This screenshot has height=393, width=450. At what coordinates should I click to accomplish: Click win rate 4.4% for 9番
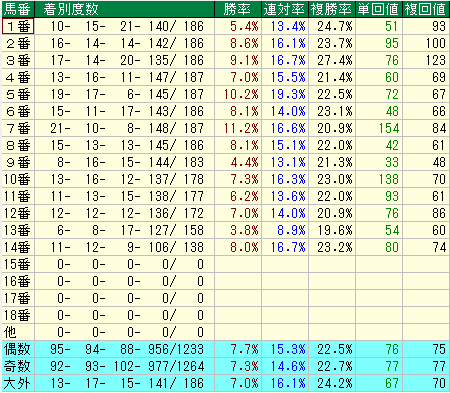[244, 162]
